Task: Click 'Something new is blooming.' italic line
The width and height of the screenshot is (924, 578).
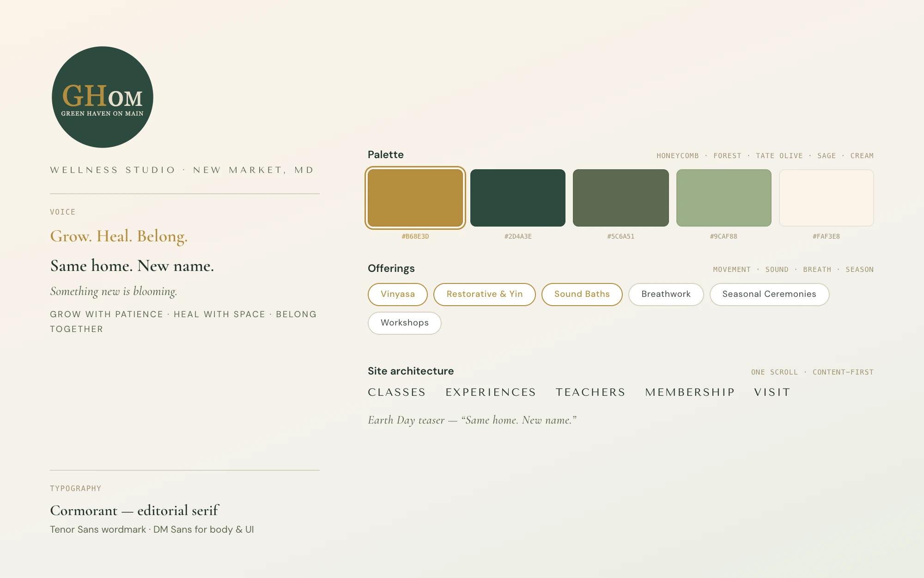Action: pos(114,291)
